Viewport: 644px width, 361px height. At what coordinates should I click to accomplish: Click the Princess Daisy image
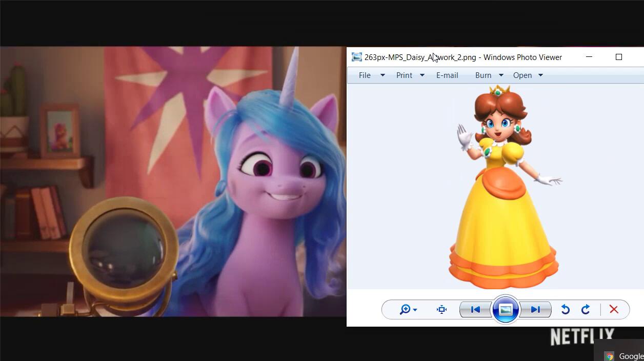[x=504, y=187]
